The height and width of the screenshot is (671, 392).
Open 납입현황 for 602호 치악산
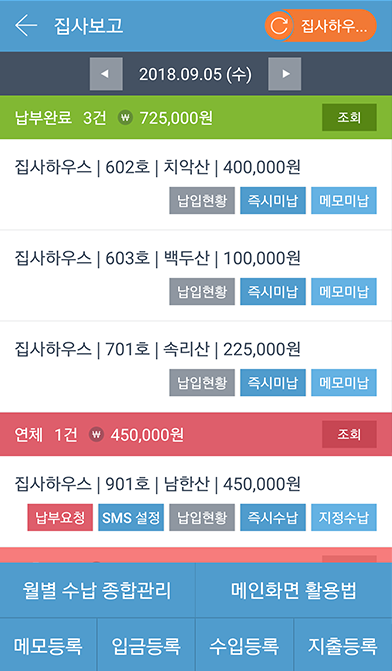202,200
